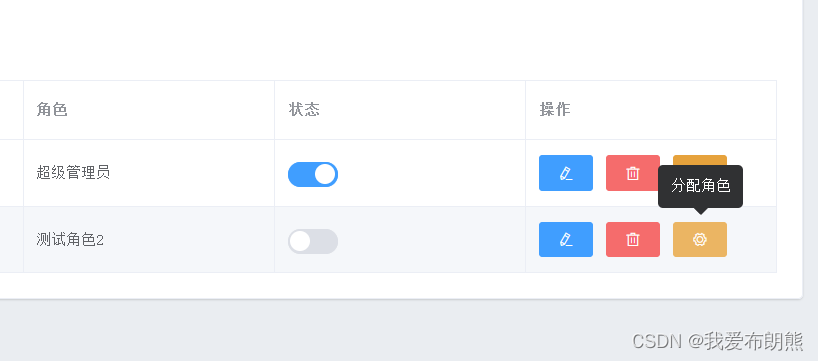Select the 测试角色2 role cell
The width and height of the screenshot is (818, 361).
coord(149,239)
